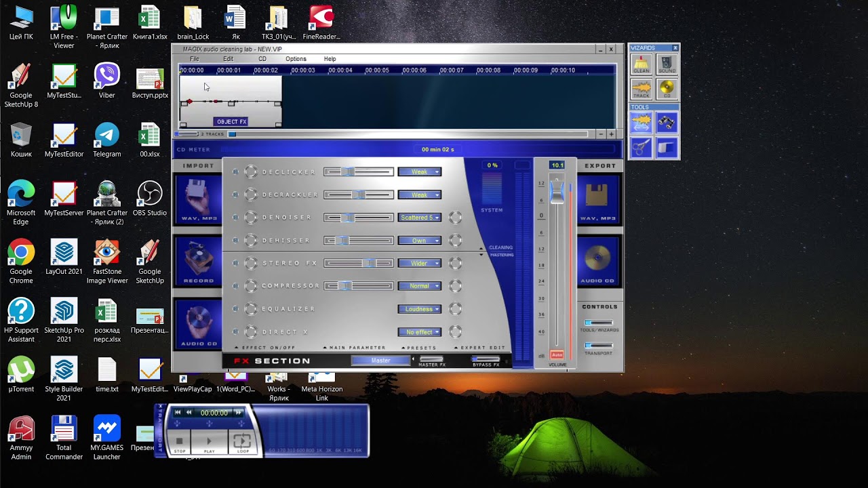Launch the Sound wizard
Image resolution: width=868 pixels, height=488 pixels.
[667, 64]
